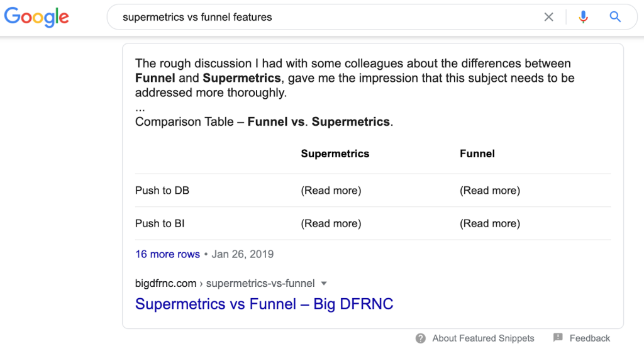This screenshot has height=346, width=644.
Task: Expand dropdown arrow next to bigdfrnc.com URL
Action: 324,284
